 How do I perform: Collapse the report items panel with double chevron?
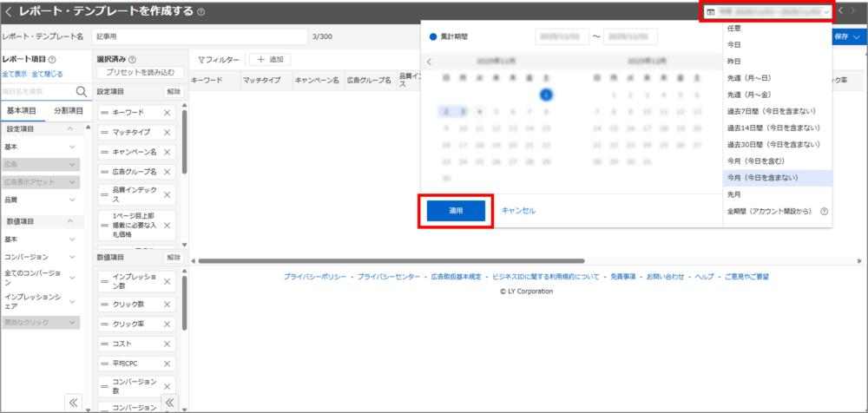74,402
